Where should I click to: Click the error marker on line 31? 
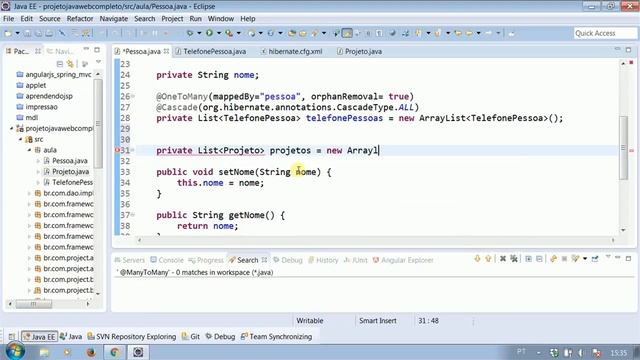click(117, 150)
